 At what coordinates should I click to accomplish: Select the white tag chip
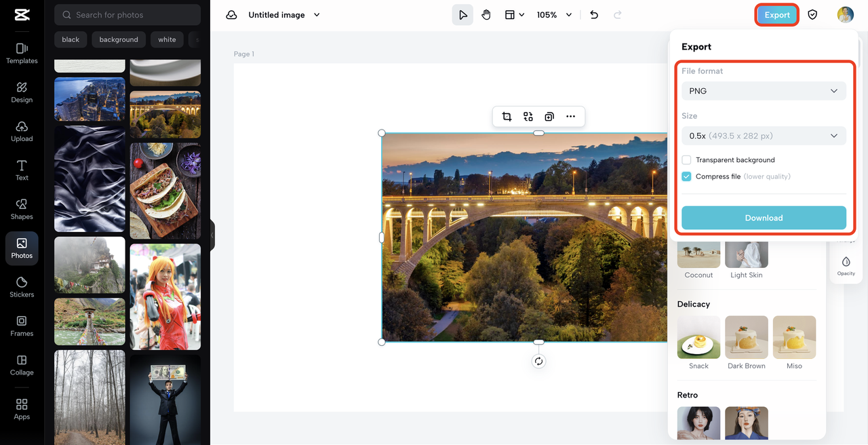click(x=167, y=39)
